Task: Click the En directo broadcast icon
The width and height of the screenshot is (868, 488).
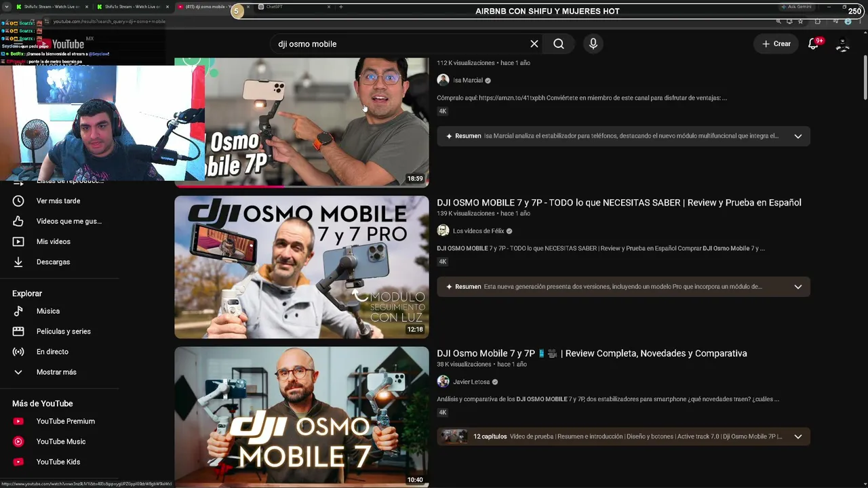Action: pos(18,352)
